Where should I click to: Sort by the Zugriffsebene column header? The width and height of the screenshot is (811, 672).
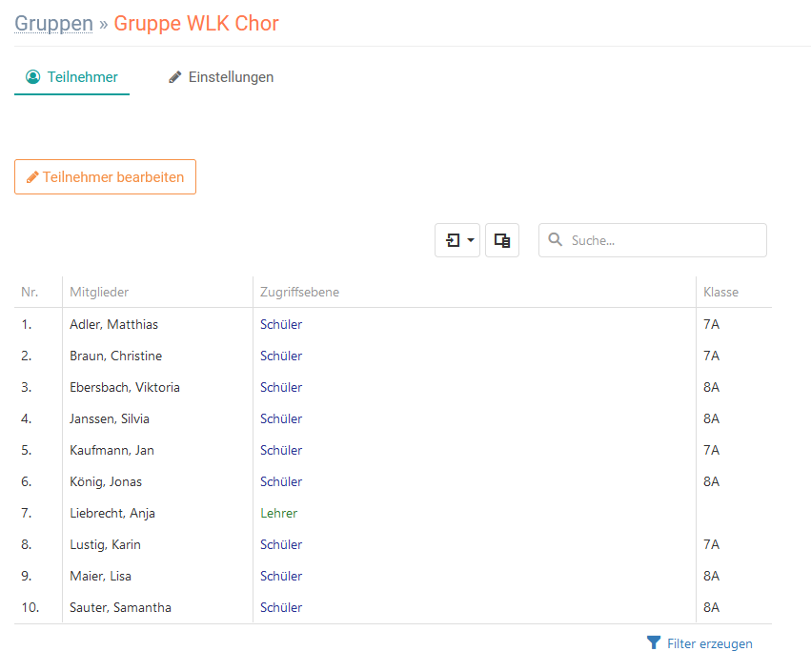299,292
